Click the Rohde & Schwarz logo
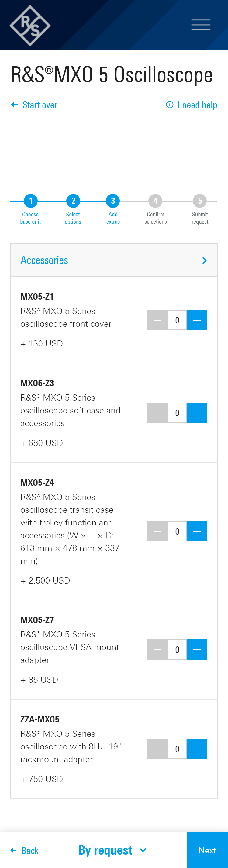The image size is (228, 868). pyautogui.click(x=30, y=26)
